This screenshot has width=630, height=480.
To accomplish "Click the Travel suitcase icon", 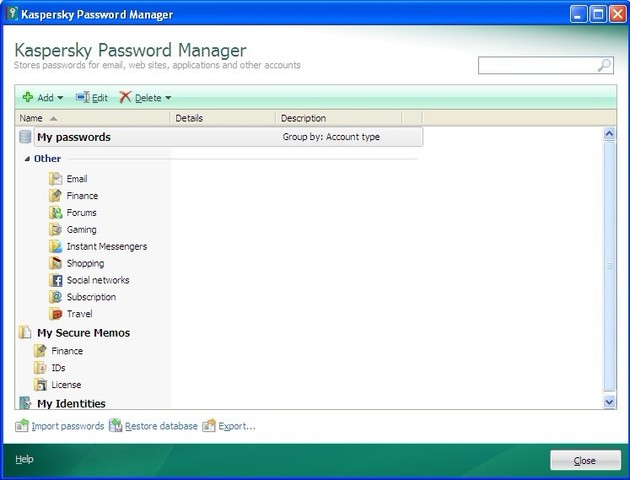I will (x=55, y=314).
